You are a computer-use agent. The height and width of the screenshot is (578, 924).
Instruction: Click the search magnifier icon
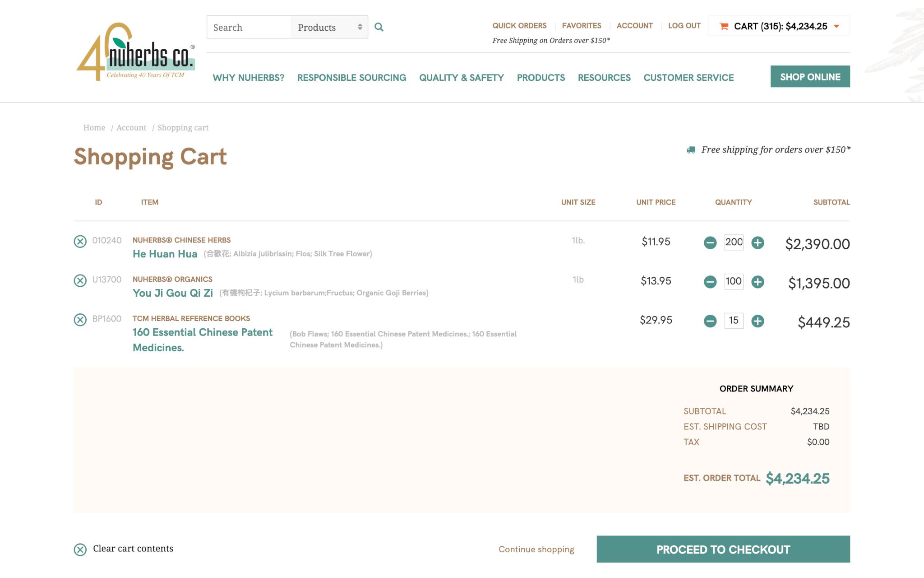point(379,27)
